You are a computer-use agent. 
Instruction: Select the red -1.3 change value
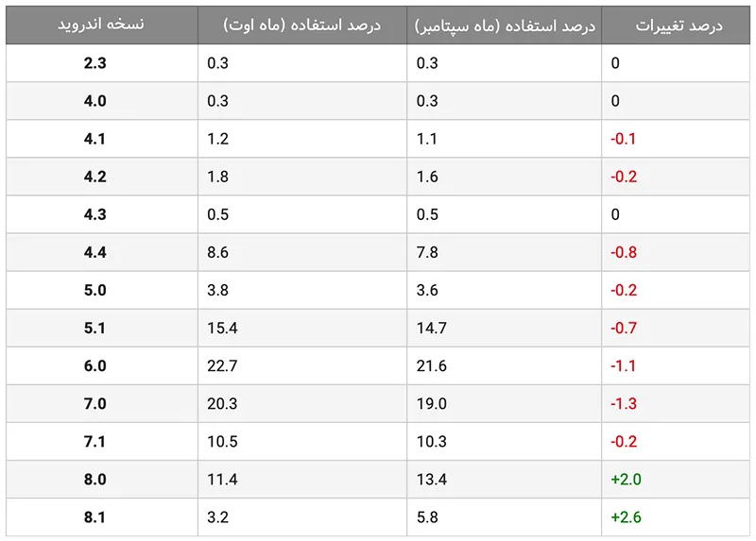pyautogui.click(x=624, y=403)
